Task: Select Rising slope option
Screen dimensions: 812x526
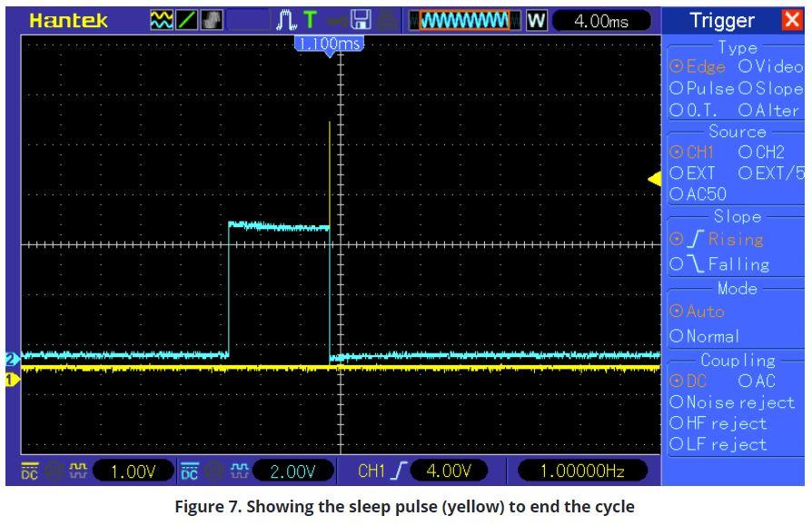Action: click(717, 239)
